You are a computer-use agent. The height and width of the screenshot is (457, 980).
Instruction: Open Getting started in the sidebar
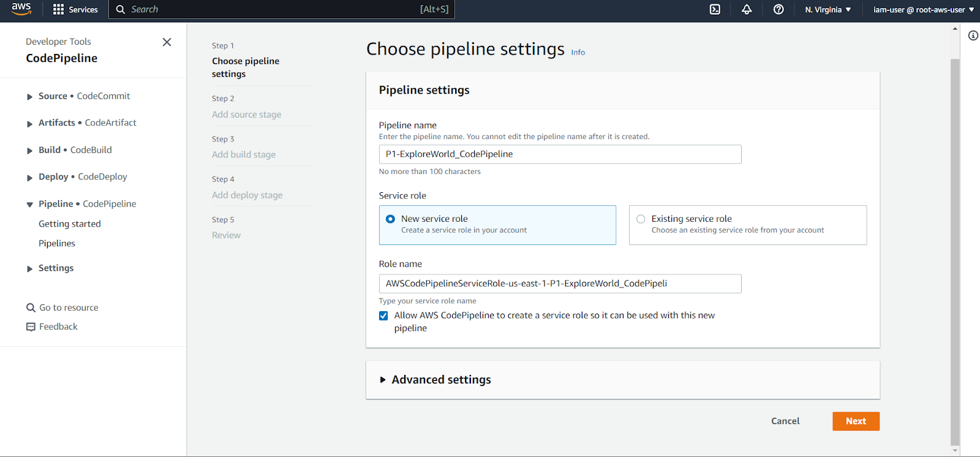pyautogui.click(x=70, y=224)
